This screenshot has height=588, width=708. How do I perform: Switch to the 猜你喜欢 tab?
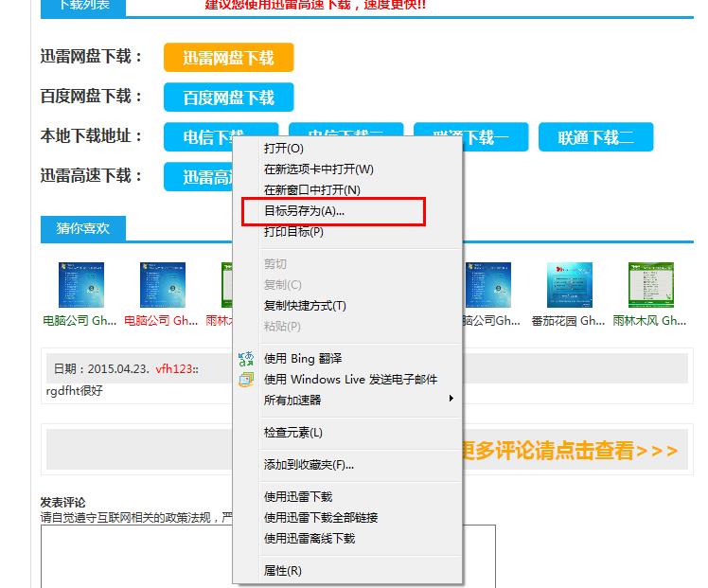pos(83,228)
